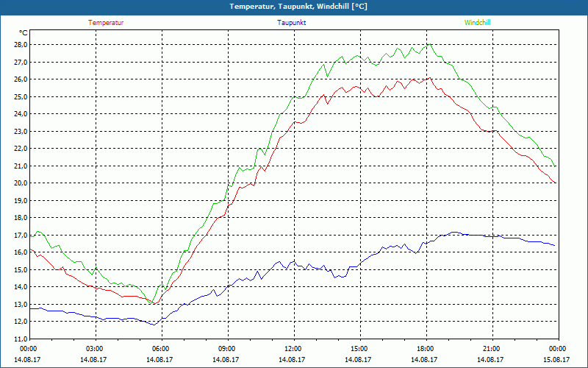Image resolution: width=588 pixels, height=368 pixels.
Task: Click the '15.08.17' date label
Action: 556,359
